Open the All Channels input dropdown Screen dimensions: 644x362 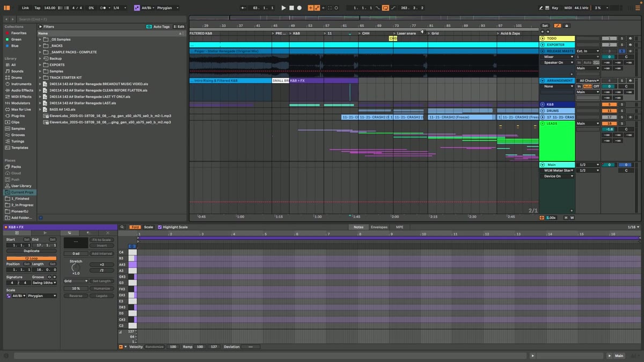pyautogui.click(x=588, y=80)
